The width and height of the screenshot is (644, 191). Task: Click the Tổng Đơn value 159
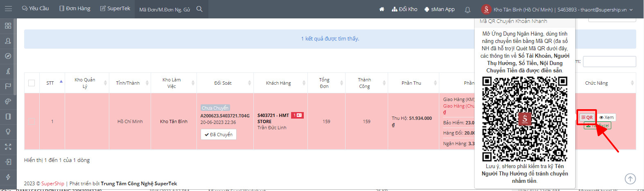point(326,121)
